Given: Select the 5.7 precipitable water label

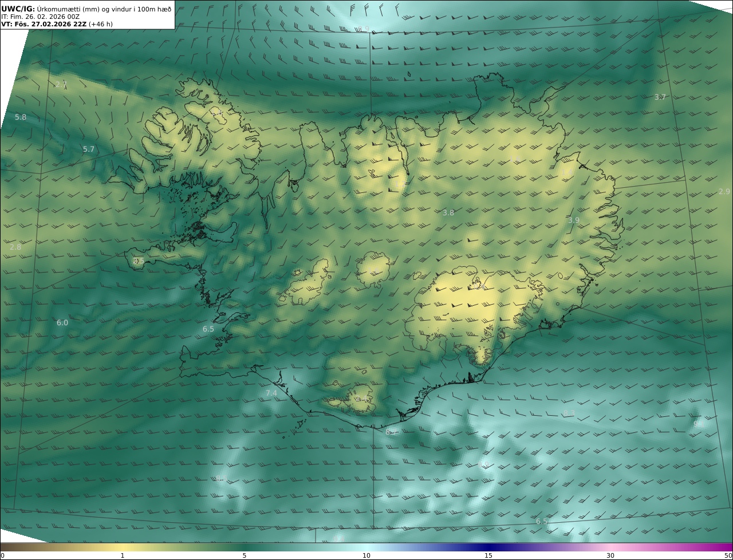Looking at the screenshot, I should tap(89, 149).
